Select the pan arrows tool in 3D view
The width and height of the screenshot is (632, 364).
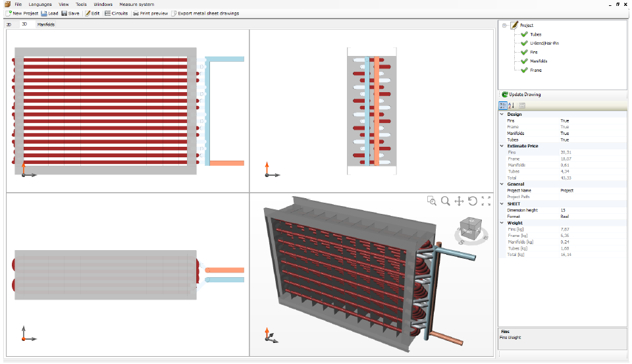(459, 201)
